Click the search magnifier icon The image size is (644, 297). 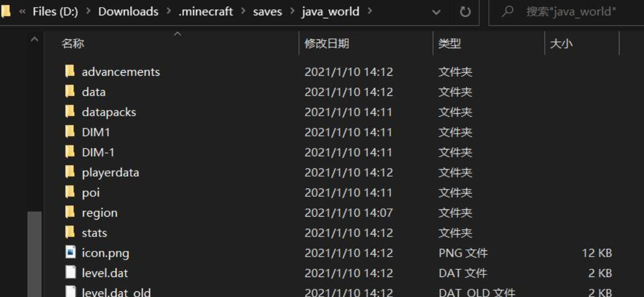click(508, 12)
